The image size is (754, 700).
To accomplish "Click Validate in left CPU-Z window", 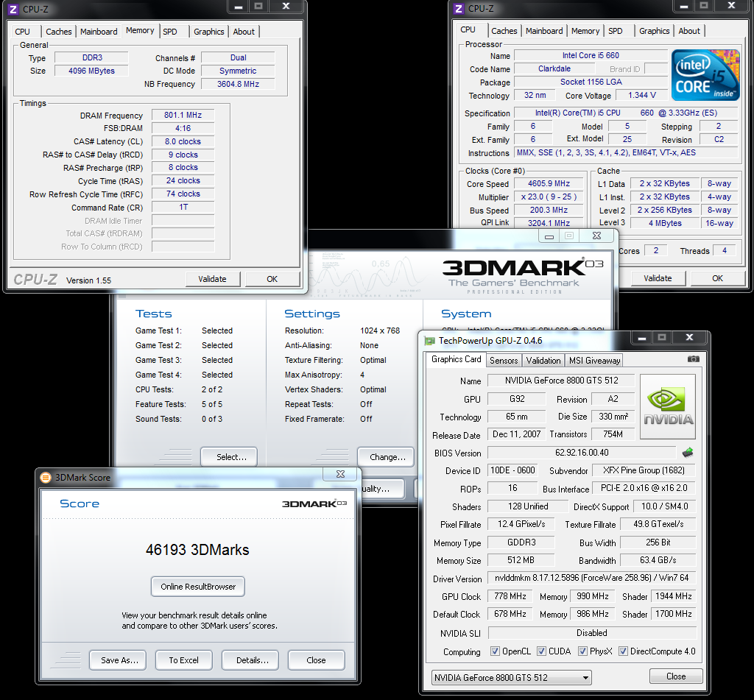I will point(212,279).
